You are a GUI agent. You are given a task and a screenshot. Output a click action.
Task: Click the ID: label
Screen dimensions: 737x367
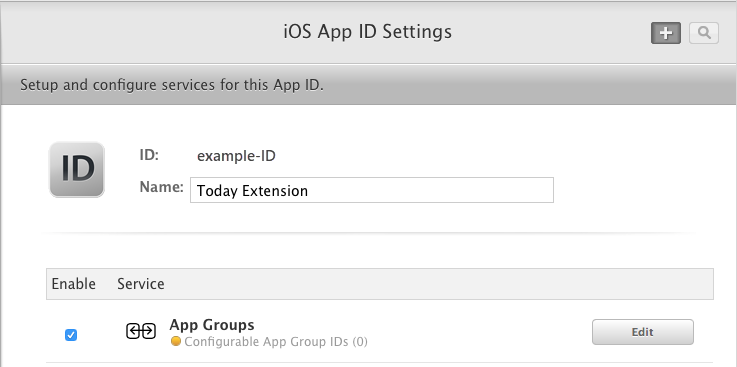pos(149,155)
